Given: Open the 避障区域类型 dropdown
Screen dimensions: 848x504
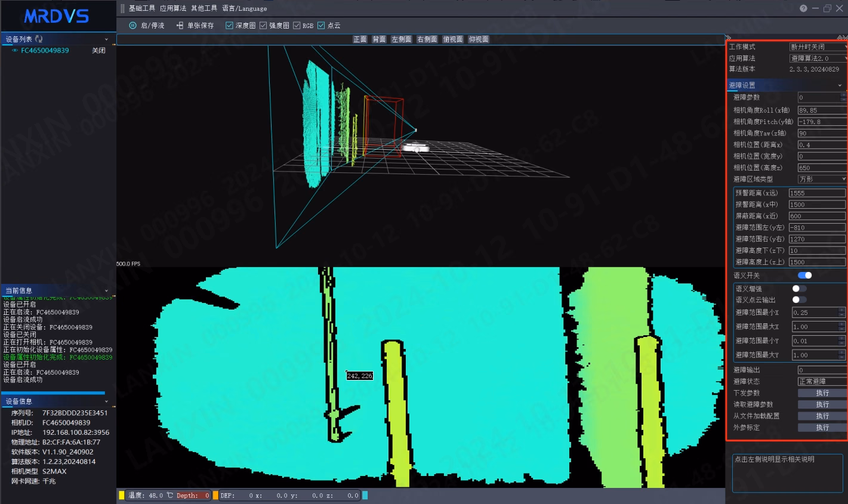Looking at the screenshot, I should (x=822, y=180).
